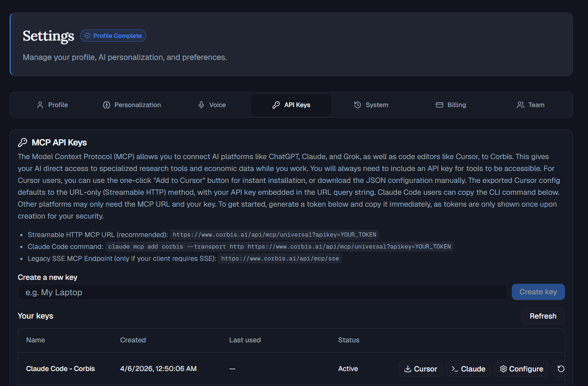Configure the Claude Code - Corbis key
Screen dimensions: 588x386
pyautogui.click(x=521, y=369)
